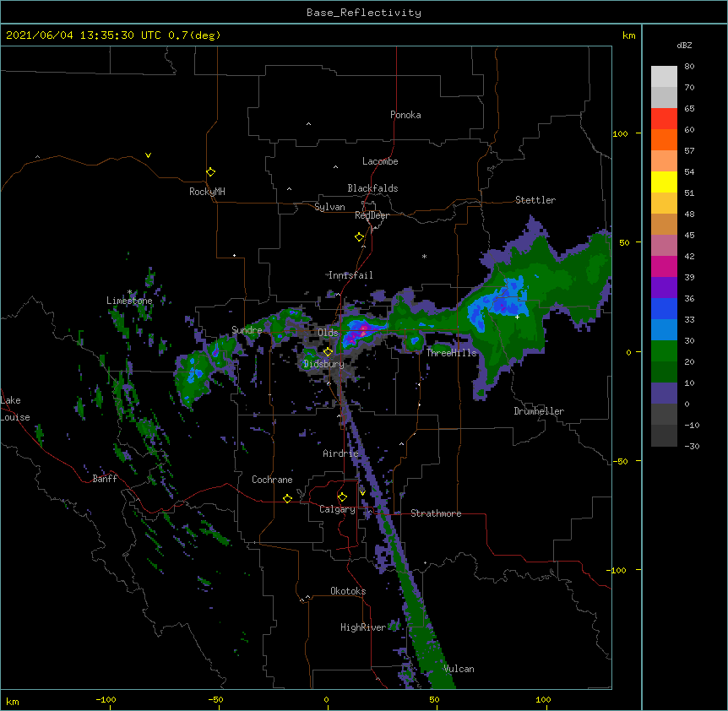The image size is (728, 711).
Task: Click the Blackfalds city label
Action: click(x=372, y=188)
